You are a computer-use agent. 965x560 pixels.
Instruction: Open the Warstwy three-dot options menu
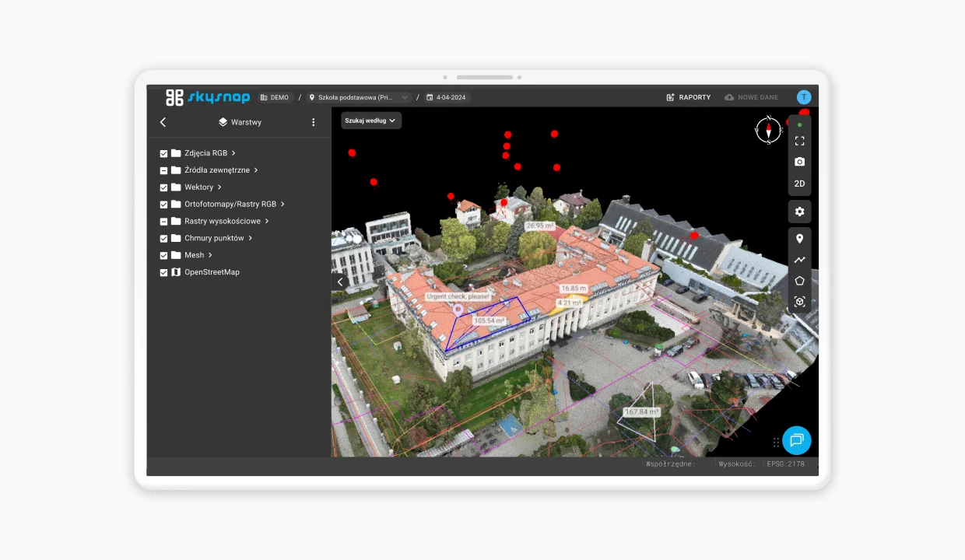coord(314,122)
